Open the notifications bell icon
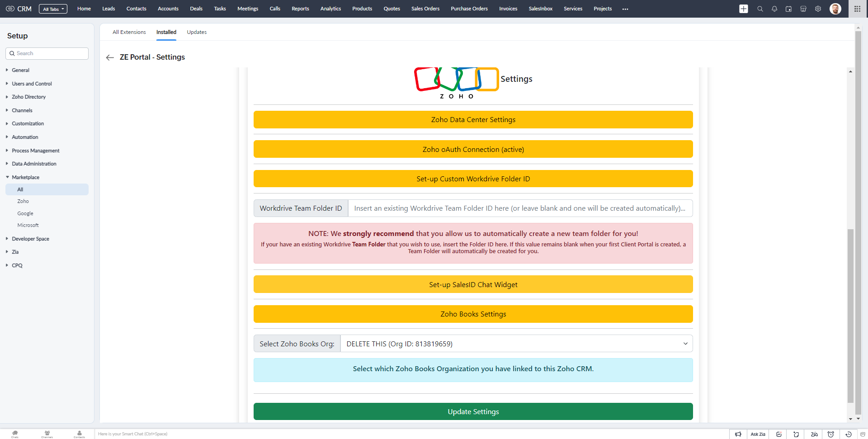This screenshot has width=868, height=439. coord(774,9)
